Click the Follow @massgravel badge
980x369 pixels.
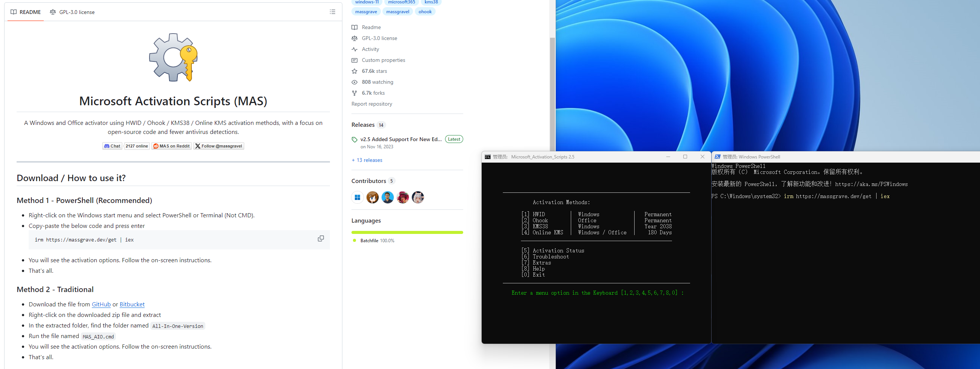point(219,146)
